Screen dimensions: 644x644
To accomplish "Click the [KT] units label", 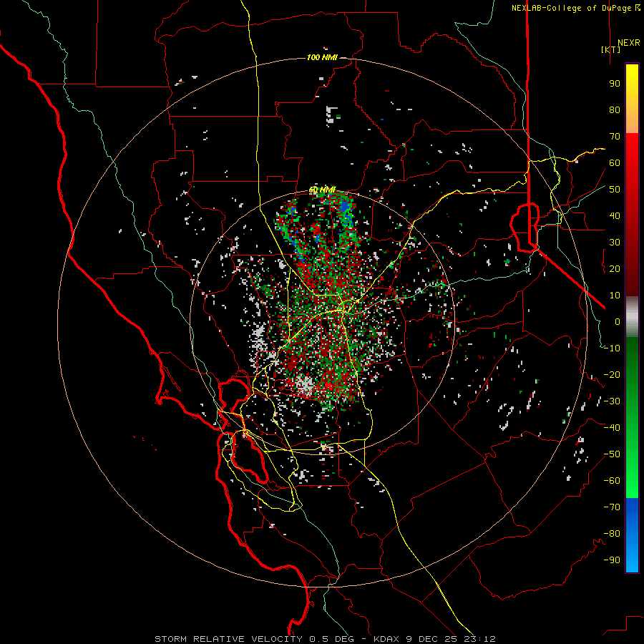I will point(611,49).
